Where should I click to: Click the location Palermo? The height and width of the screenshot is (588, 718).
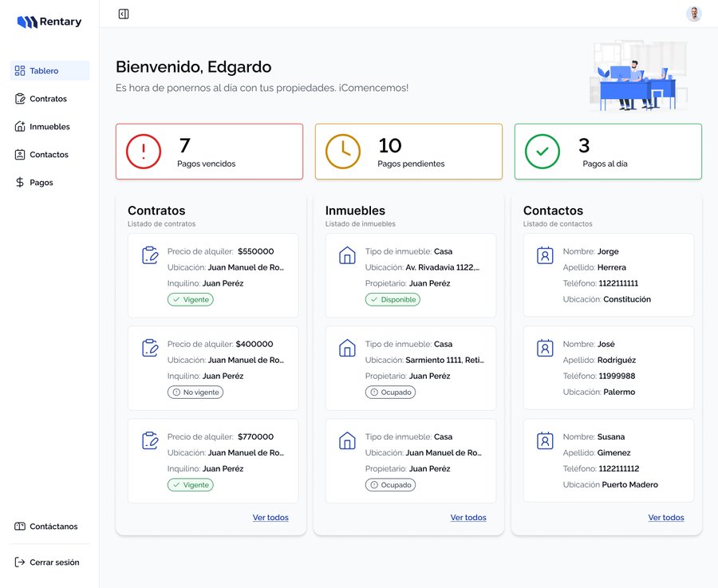620,392
